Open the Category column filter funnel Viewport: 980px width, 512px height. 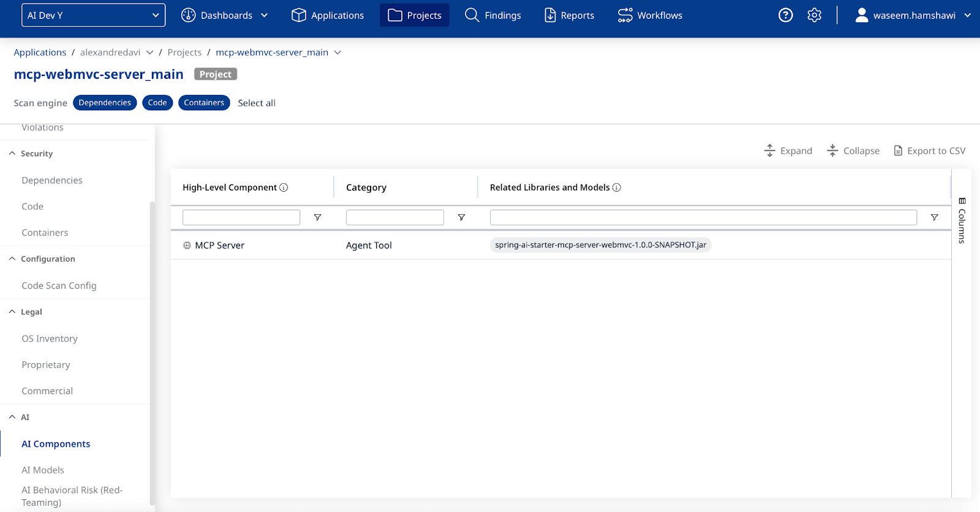(461, 217)
